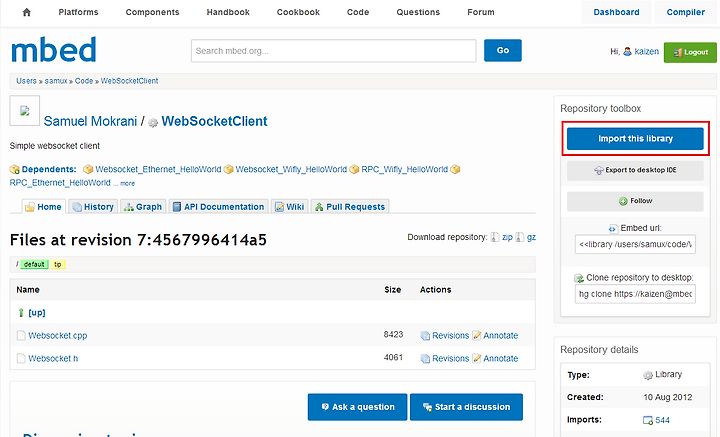Click Revisions icon for Websocket.cpp
Screen dimensions: 720x437
point(425,336)
